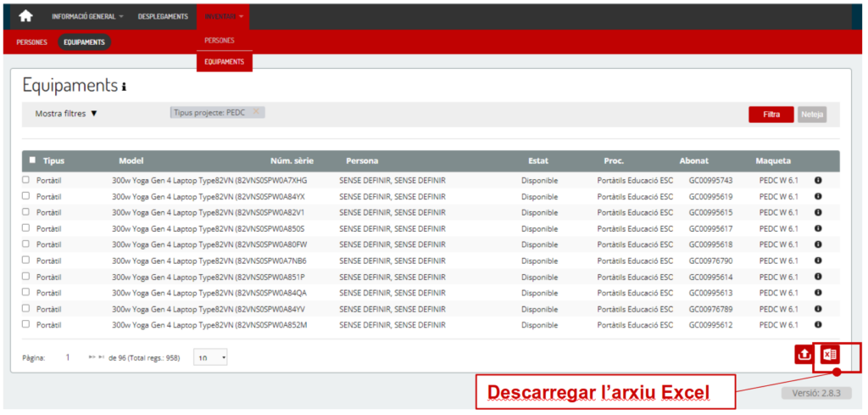Show details icon for row GC00976790
The height and width of the screenshot is (415, 868).
pyautogui.click(x=818, y=261)
